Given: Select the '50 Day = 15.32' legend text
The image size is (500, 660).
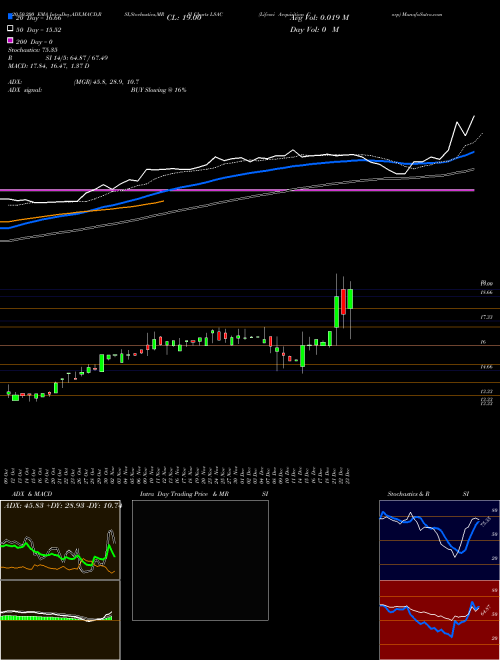Looking at the screenshot, I should pos(39,30).
